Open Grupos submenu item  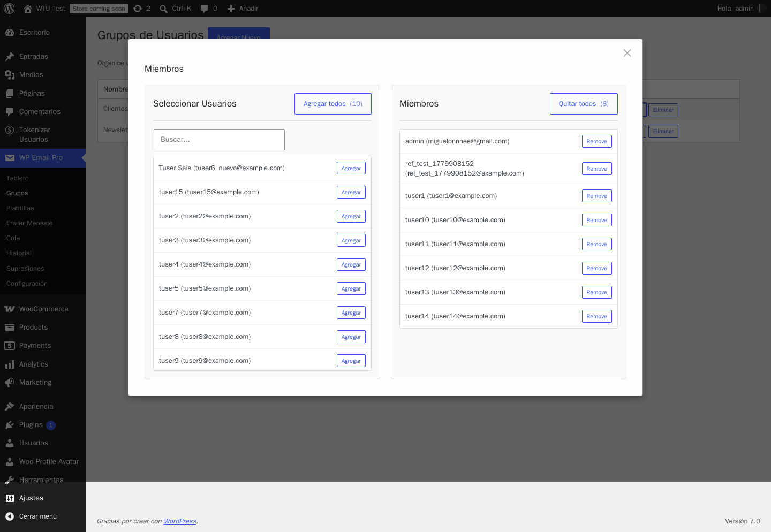click(x=17, y=193)
